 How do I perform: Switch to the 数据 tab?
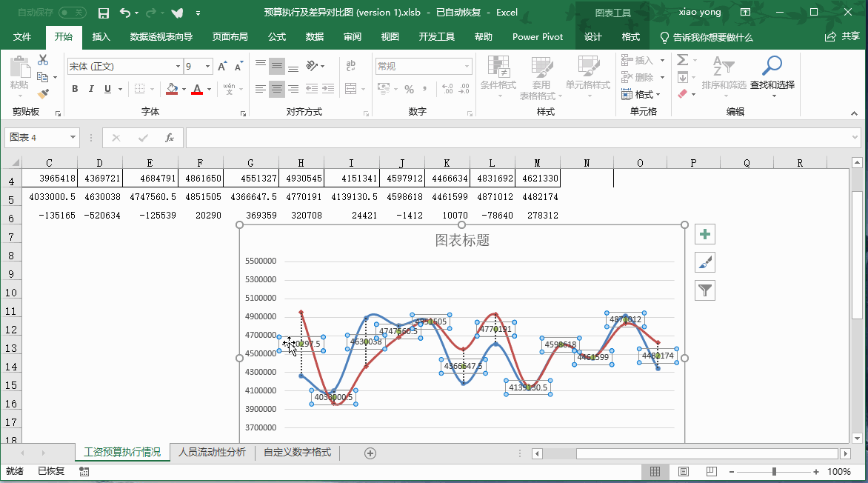pos(315,37)
